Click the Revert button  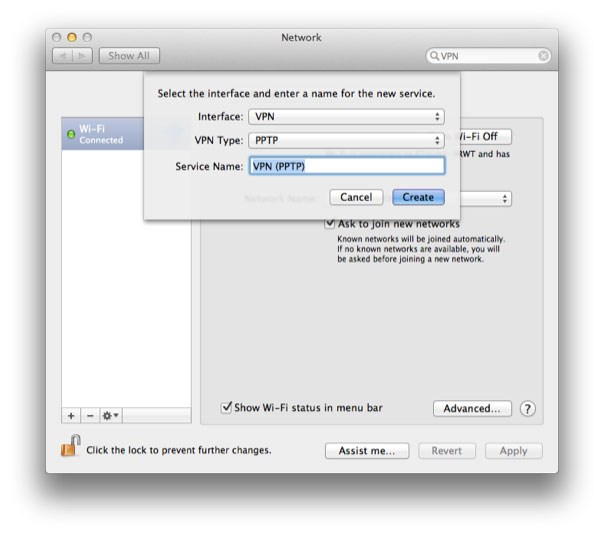[x=447, y=451]
